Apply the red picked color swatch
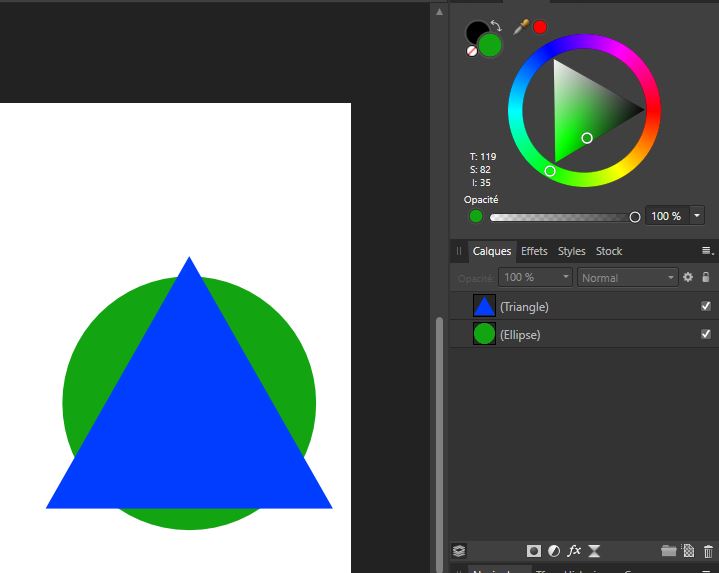 tap(540, 28)
